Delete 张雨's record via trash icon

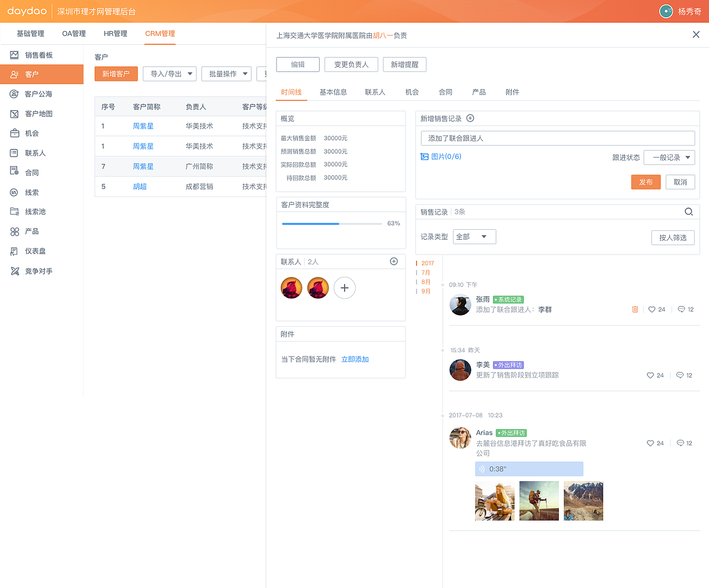(x=635, y=309)
